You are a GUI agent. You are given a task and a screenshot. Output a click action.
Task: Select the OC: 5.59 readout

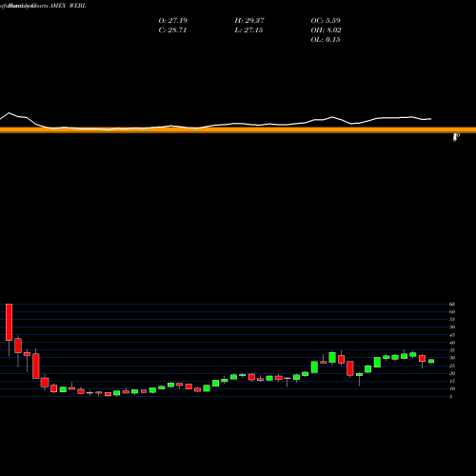pyautogui.click(x=326, y=21)
